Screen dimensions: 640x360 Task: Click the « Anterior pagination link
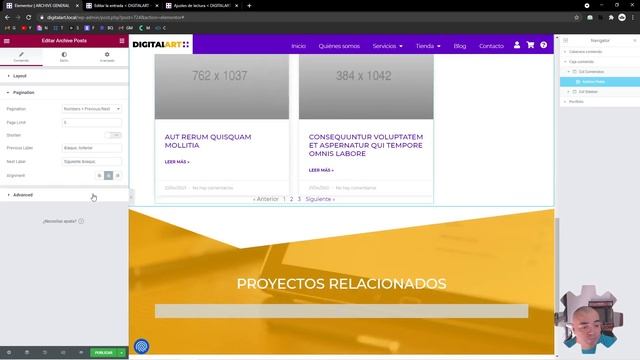pyautogui.click(x=265, y=199)
